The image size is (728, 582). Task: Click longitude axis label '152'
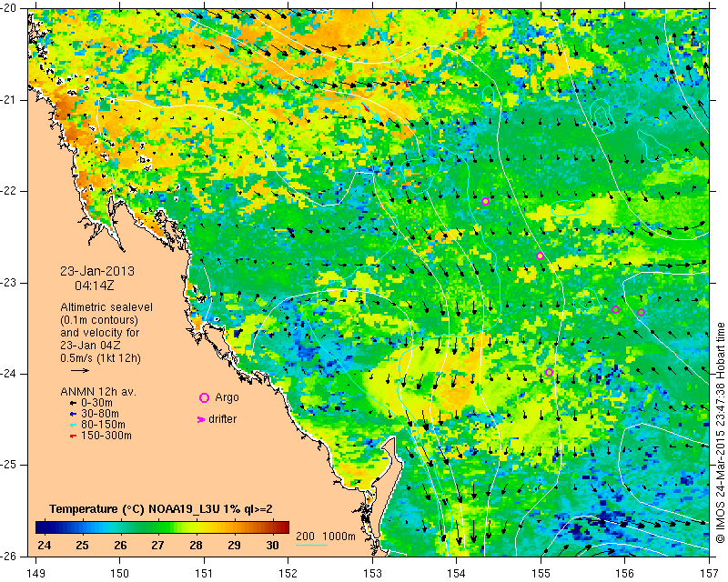pyautogui.click(x=288, y=574)
